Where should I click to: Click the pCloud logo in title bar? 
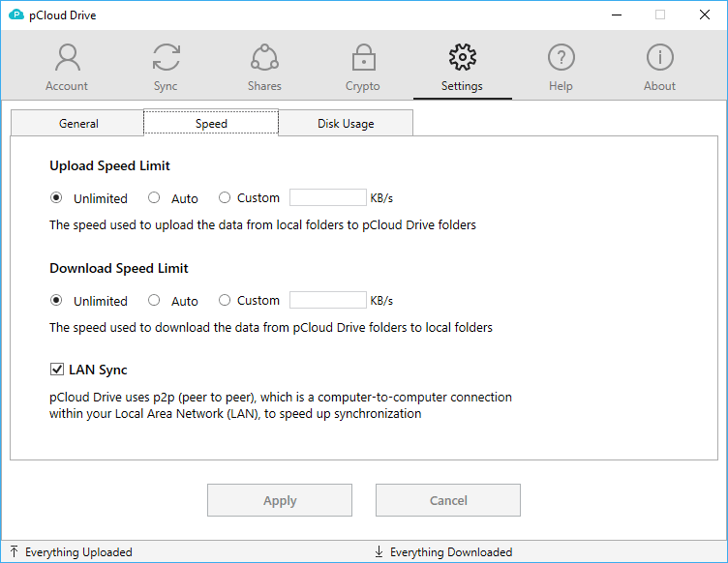[16, 15]
